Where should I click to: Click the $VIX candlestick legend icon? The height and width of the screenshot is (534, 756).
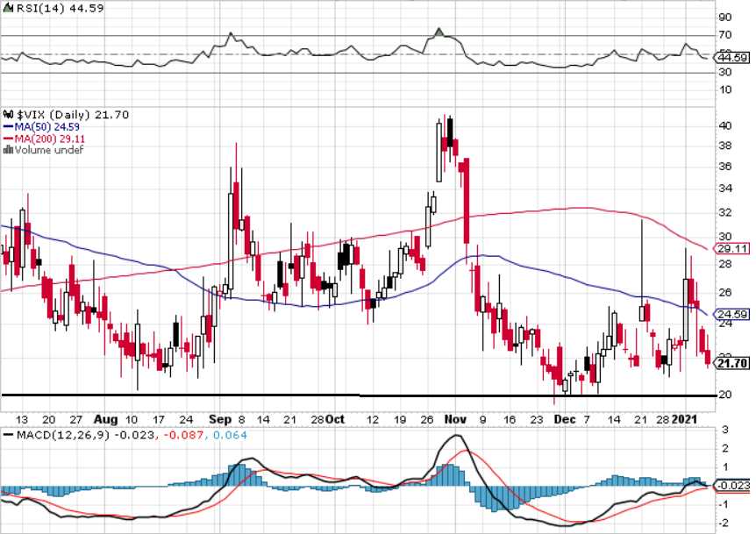[9, 115]
